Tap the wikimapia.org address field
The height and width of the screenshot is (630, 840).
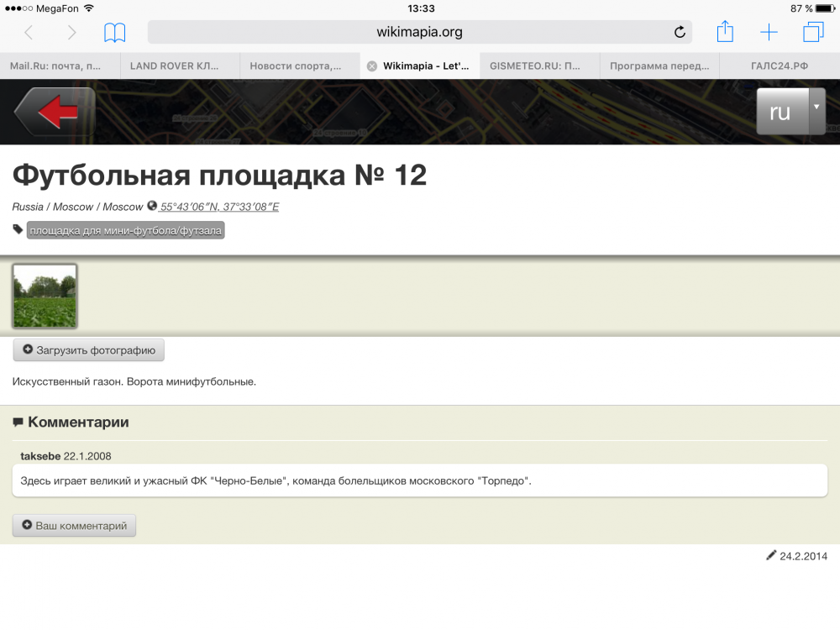(x=419, y=33)
